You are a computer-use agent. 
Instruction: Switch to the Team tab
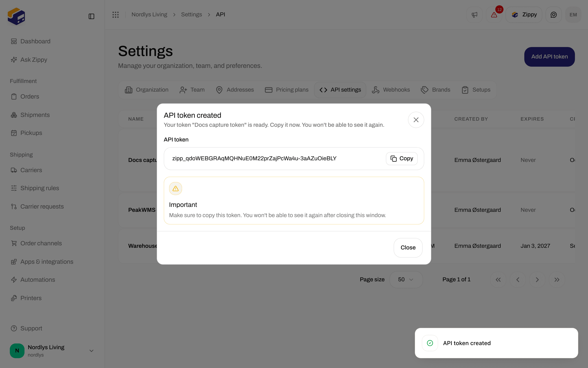[x=192, y=90]
